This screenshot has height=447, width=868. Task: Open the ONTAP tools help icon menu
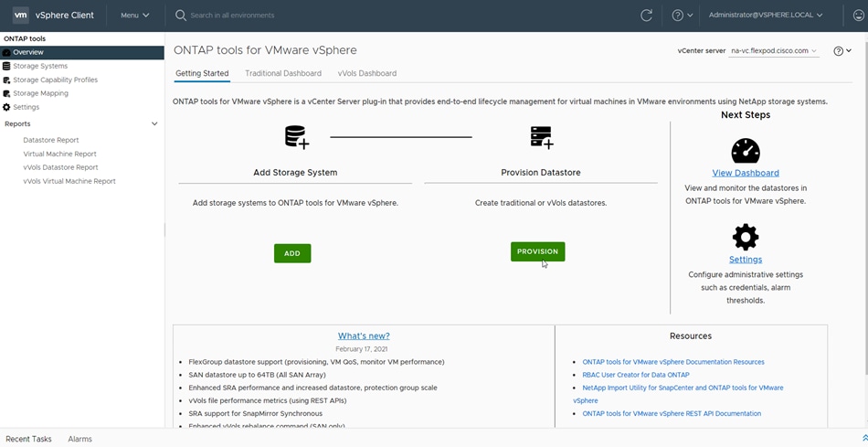click(842, 51)
